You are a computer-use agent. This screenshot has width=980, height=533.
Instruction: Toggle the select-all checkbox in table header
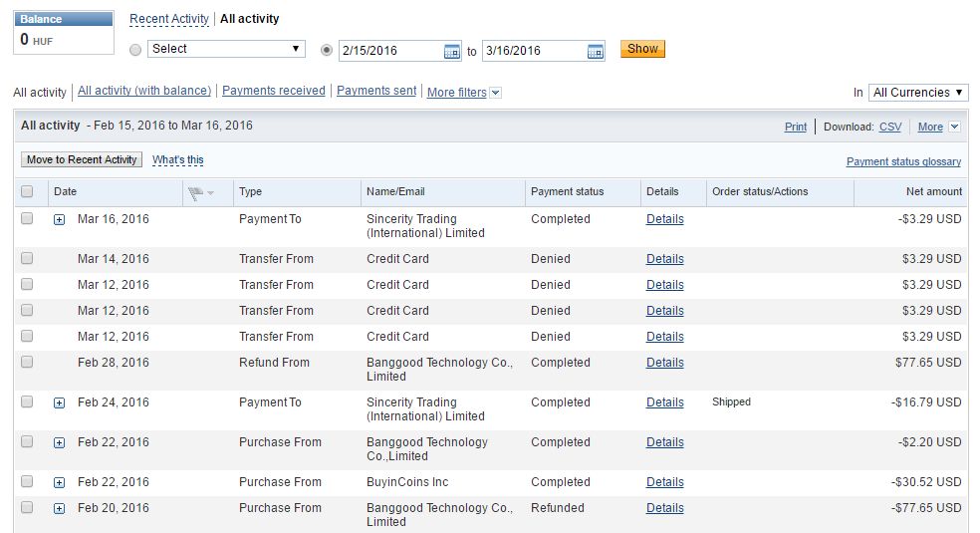[x=27, y=192]
